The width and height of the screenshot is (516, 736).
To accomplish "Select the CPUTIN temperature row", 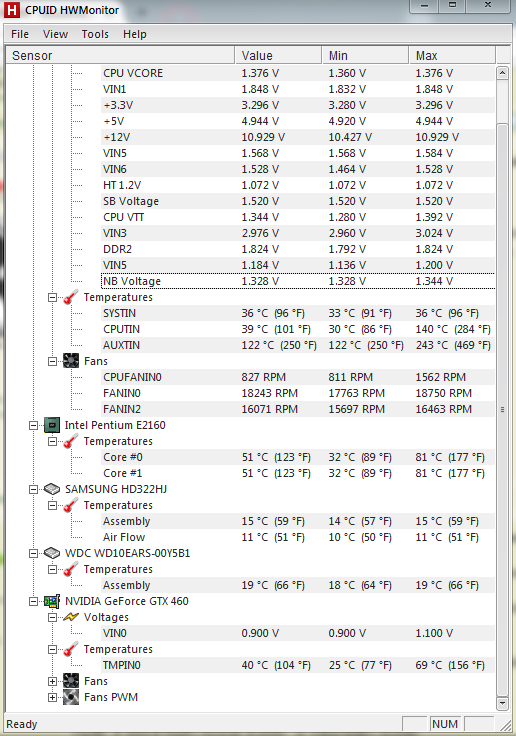I will coord(298,329).
